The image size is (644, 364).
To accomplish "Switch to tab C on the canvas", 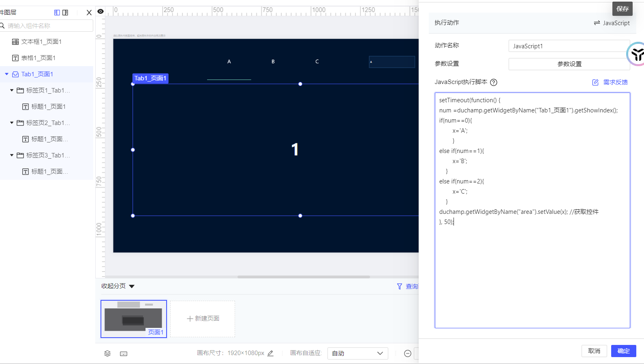I will [317, 62].
